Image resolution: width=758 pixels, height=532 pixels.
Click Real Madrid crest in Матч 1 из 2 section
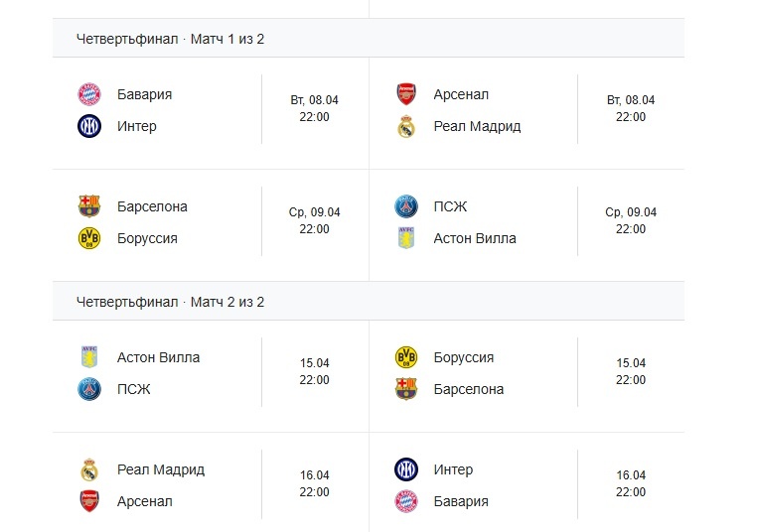point(406,127)
